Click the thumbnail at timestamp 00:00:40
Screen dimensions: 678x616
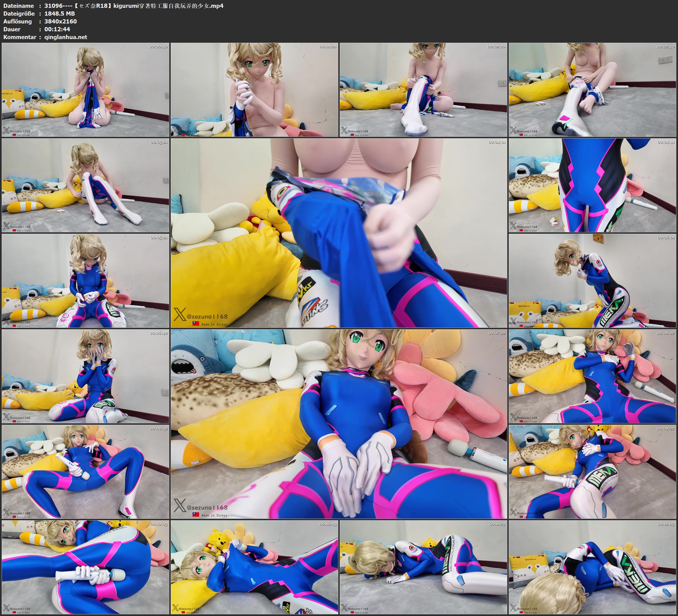pos(85,90)
